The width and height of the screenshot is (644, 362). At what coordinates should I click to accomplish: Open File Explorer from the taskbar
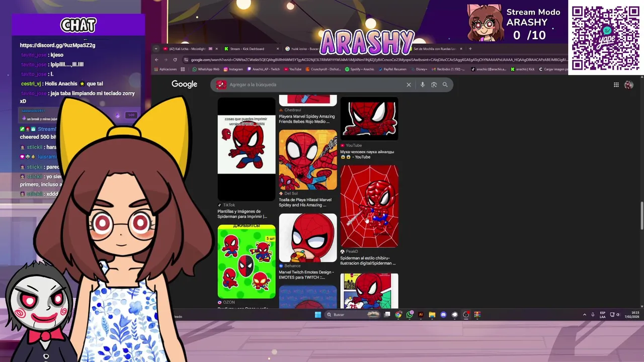[x=432, y=315]
